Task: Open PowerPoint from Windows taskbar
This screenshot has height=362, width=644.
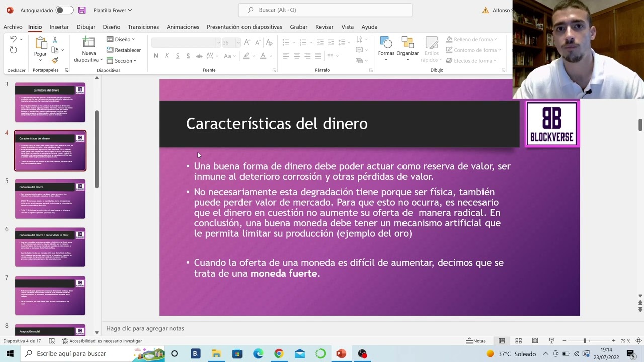Action: (x=341, y=353)
